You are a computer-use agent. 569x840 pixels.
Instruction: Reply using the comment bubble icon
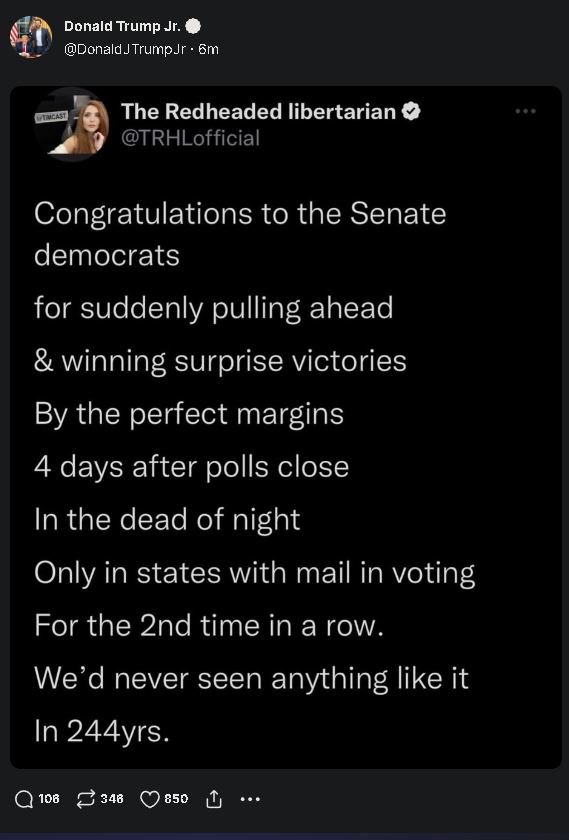[x=24, y=799]
